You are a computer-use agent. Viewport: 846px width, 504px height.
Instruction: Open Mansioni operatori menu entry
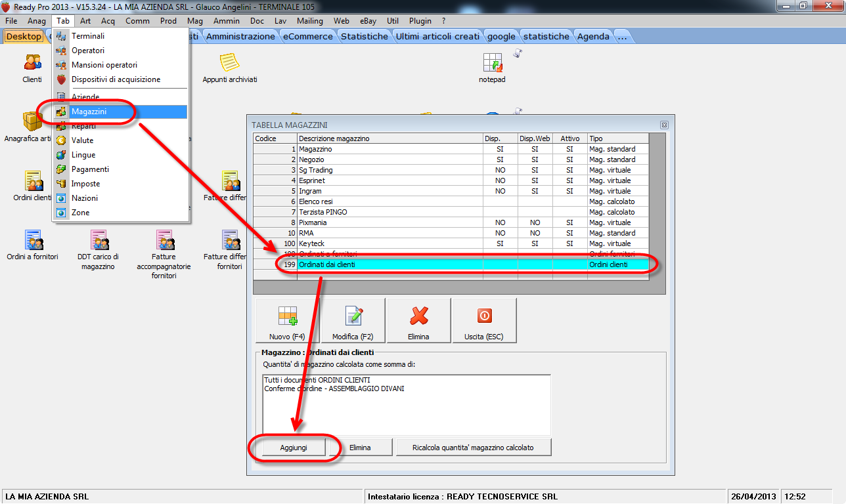click(x=122, y=65)
